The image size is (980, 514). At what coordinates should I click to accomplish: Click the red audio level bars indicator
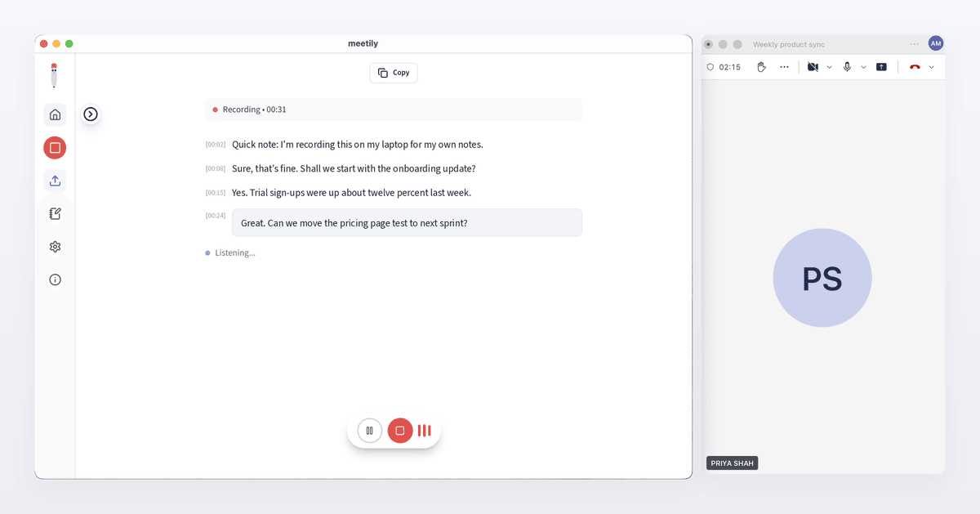425,431
